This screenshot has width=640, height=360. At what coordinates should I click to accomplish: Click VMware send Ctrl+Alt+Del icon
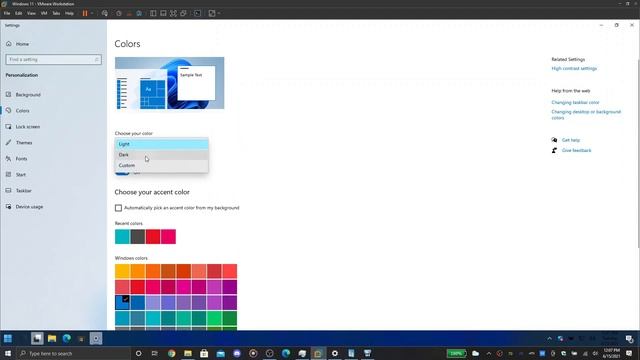coord(105,13)
